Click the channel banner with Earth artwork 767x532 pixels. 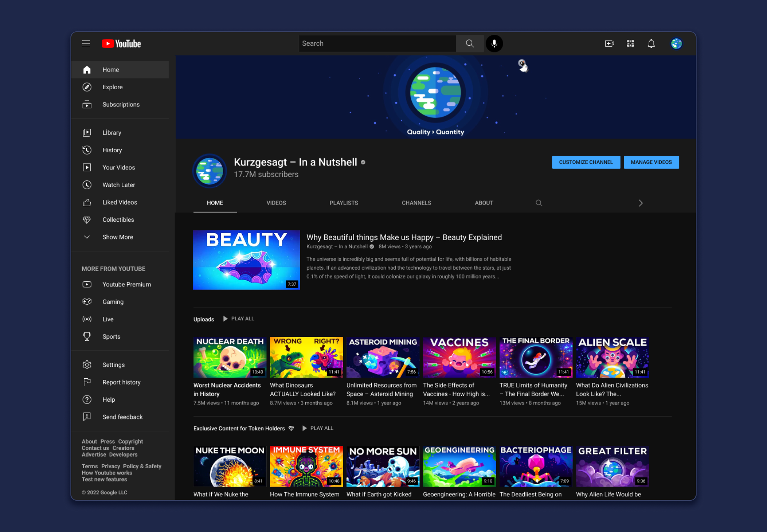(436, 97)
